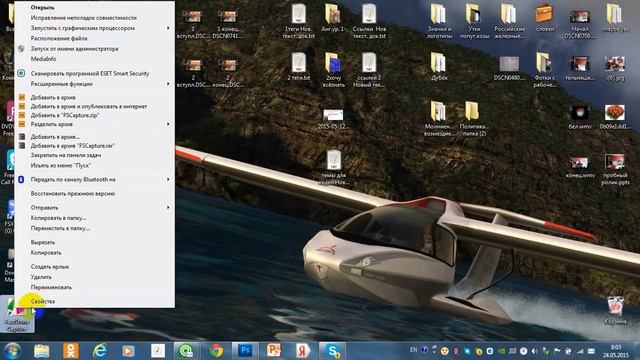Expand "Запустить с графическим процессором" submenu
Viewport: 640px width, 360px height.
point(95,28)
